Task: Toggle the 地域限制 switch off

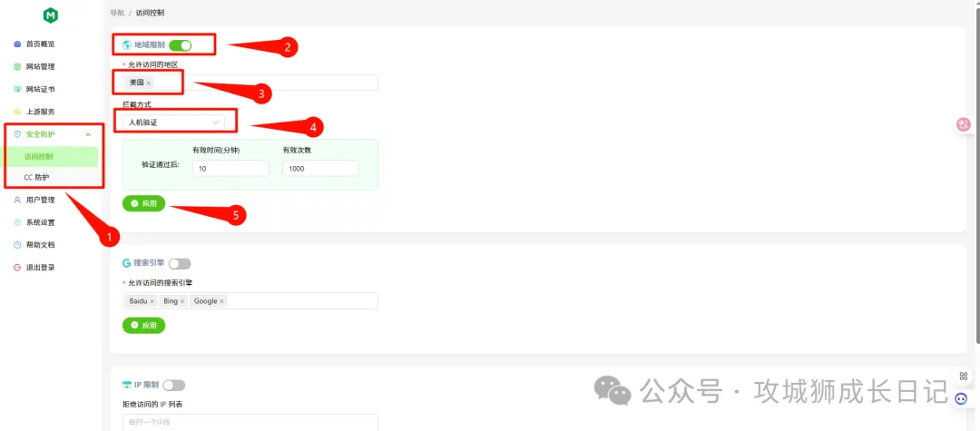Action: coord(180,45)
